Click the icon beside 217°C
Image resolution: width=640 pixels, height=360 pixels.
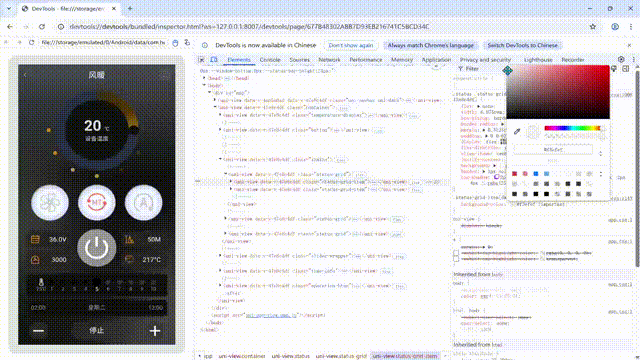coord(129,259)
